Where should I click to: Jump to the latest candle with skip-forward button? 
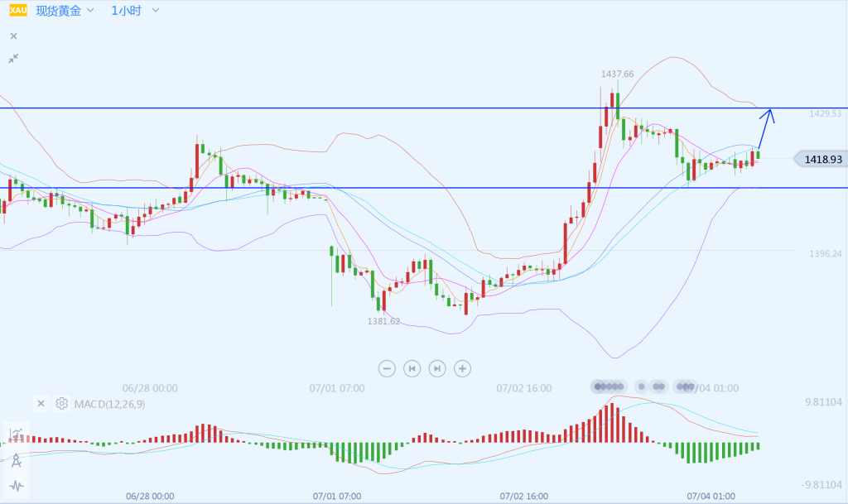point(437,368)
